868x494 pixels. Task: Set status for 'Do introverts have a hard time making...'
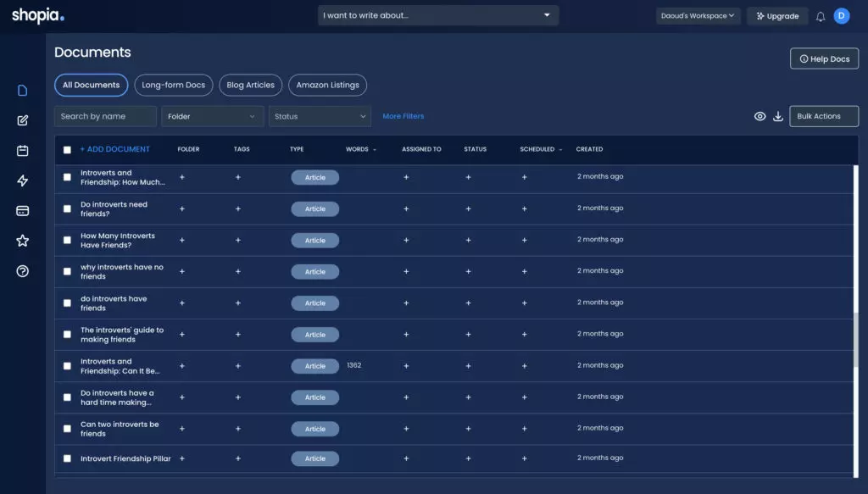pos(468,397)
